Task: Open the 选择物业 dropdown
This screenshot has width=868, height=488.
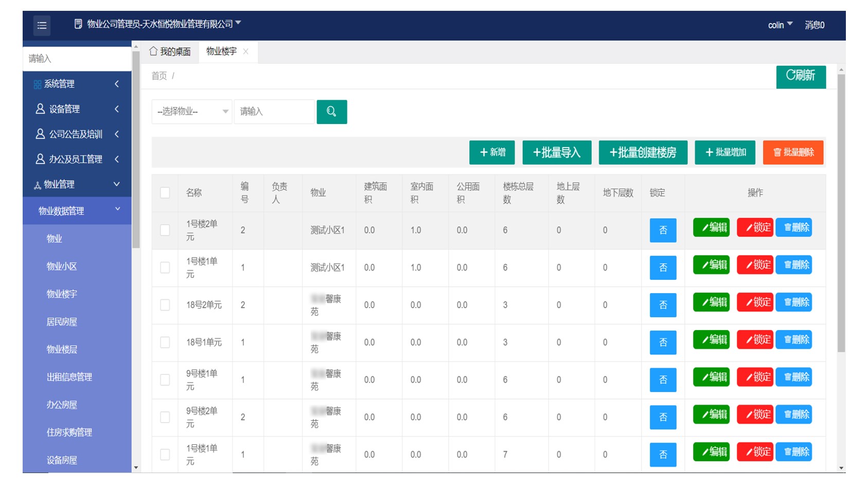Action: 191,112
